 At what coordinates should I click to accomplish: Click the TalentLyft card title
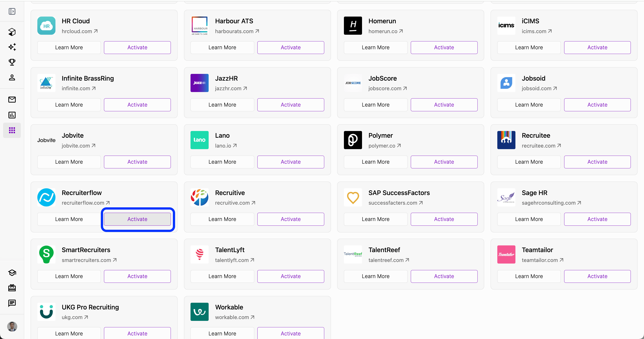click(x=230, y=250)
